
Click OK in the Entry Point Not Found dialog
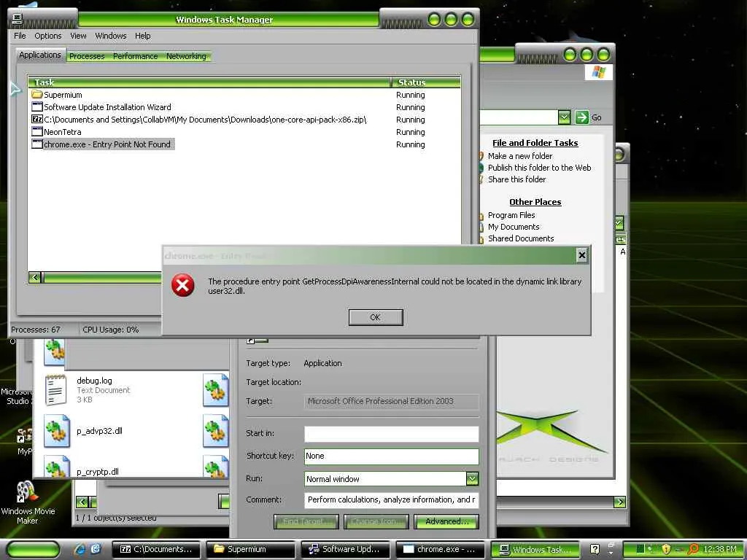point(376,317)
